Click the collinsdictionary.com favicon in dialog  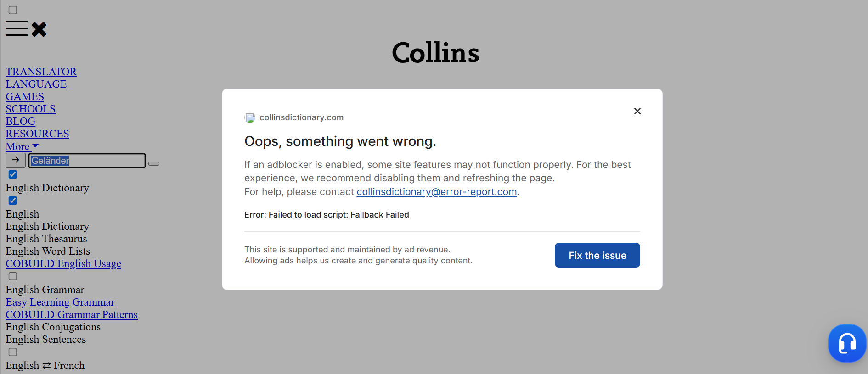click(x=250, y=117)
